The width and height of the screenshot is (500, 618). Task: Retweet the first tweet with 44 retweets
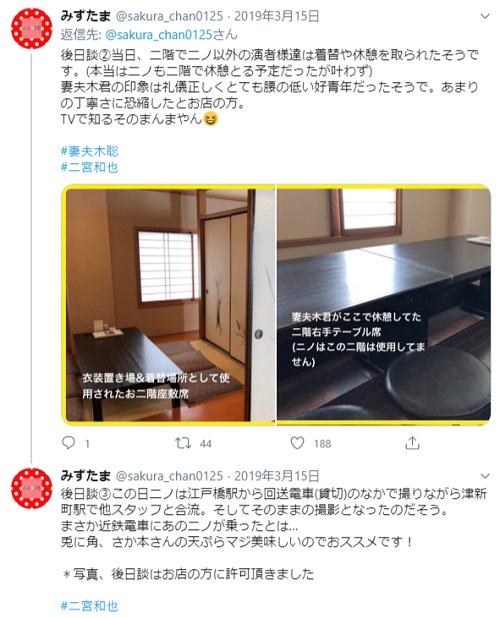(x=183, y=443)
